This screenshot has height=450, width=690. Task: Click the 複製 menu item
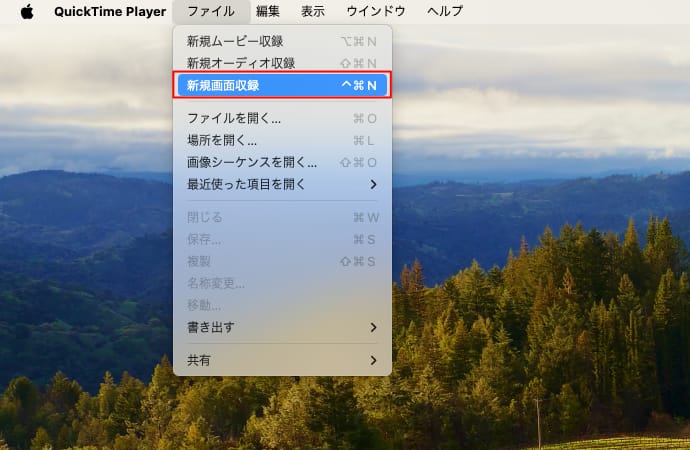click(199, 261)
